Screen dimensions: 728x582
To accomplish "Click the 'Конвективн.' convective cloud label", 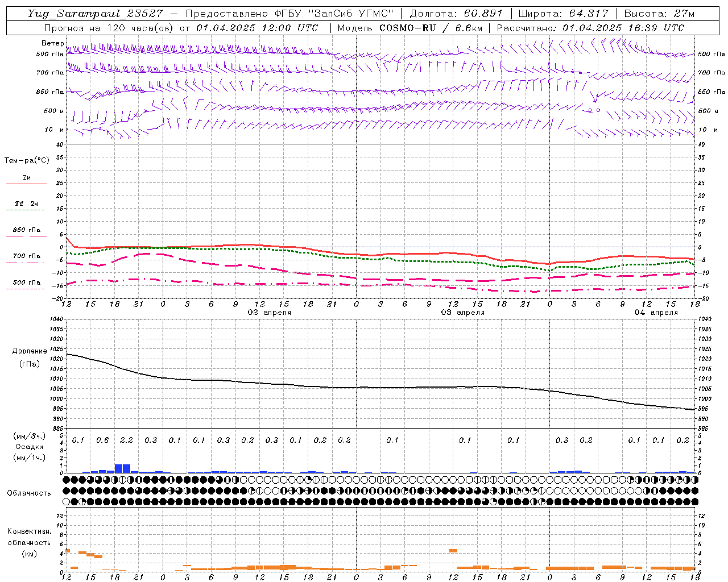I will tap(29, 531).
